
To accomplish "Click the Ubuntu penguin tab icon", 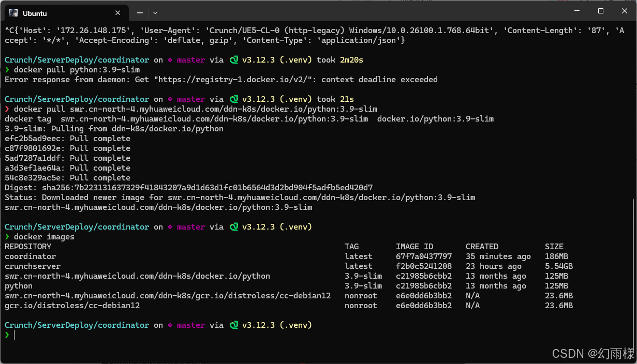I will [x=13, y=12].
